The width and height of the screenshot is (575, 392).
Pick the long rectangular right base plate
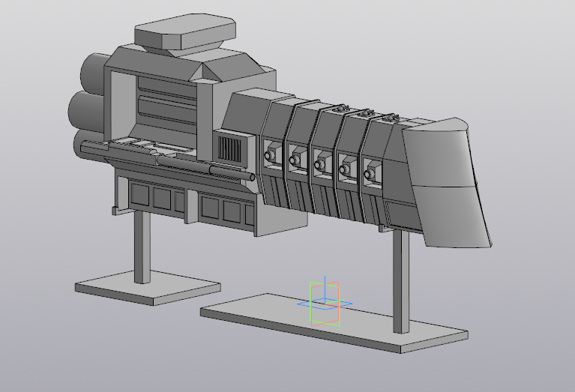[x=334, y=323]
